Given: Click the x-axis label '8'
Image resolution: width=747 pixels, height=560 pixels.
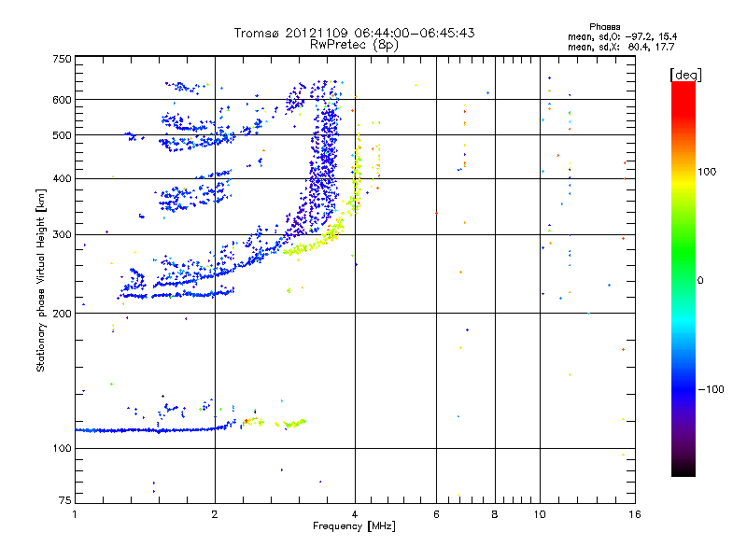Looking at the screenshot, I should [x=495, y=514].
